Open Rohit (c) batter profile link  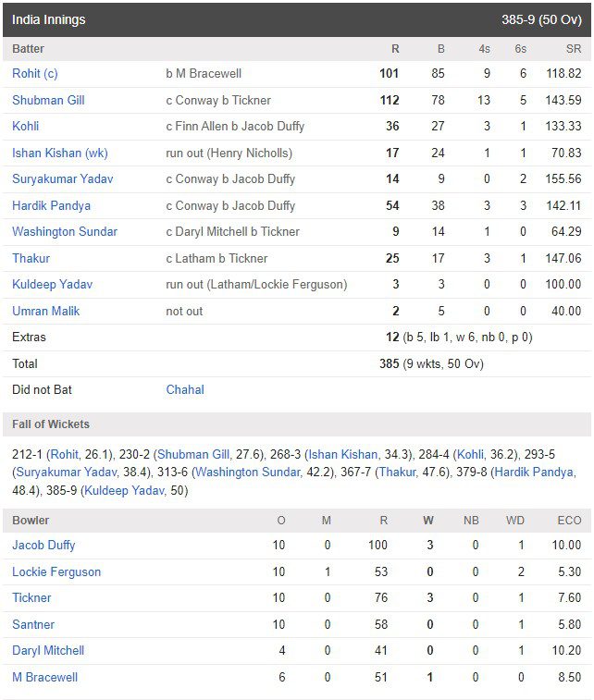(x=35, y=74)
